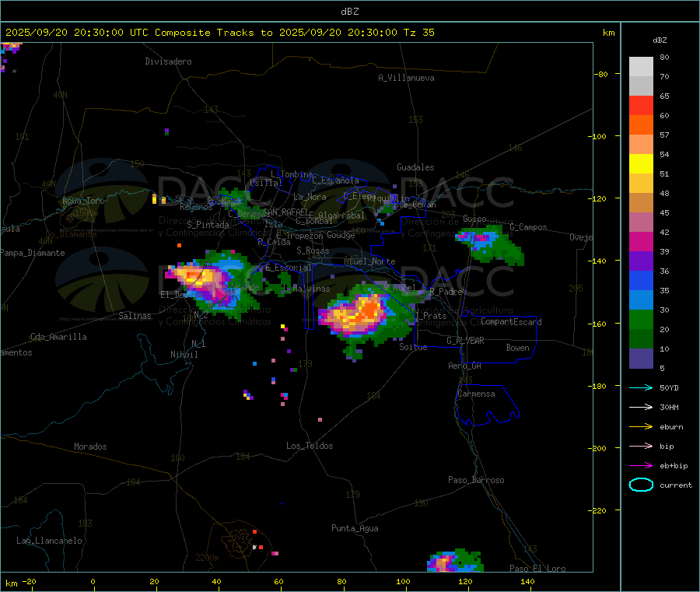Click the Salinas map label
The height and width of the screenshot is (592, 700).
pos(135,316)
